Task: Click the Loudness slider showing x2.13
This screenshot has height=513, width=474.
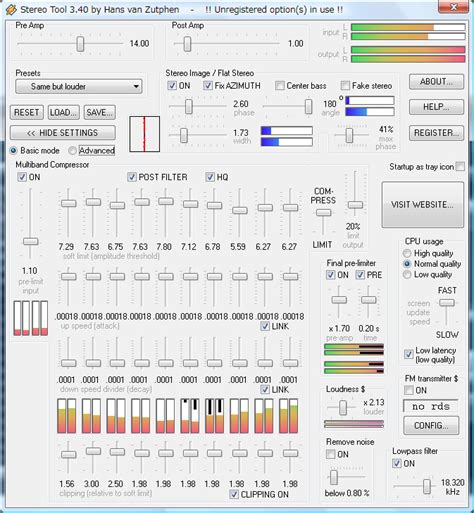Action: [x=343, y=408]
